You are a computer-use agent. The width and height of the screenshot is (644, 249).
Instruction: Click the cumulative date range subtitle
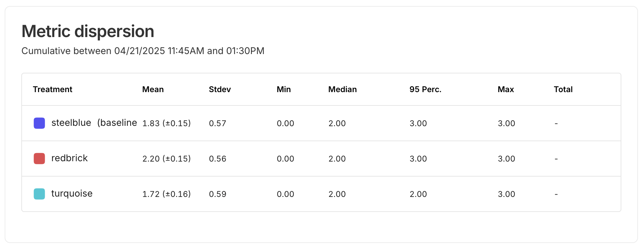click(x=143, y=51)
